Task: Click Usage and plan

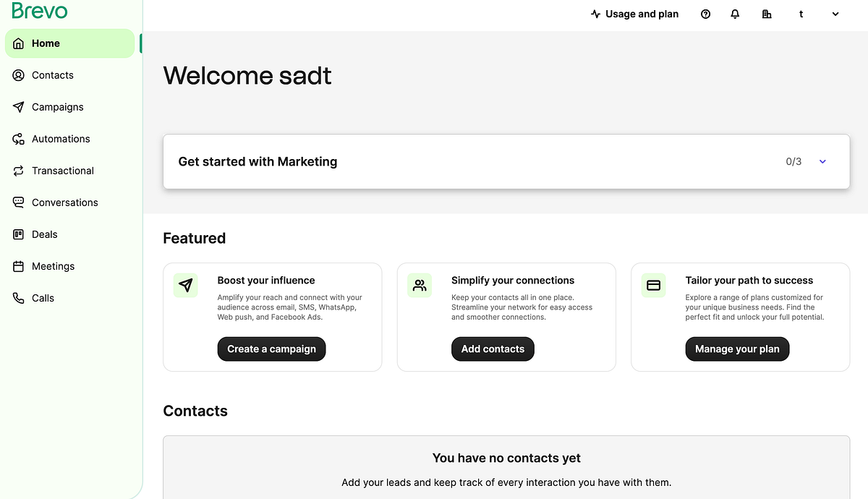Action: coord(634,14)
